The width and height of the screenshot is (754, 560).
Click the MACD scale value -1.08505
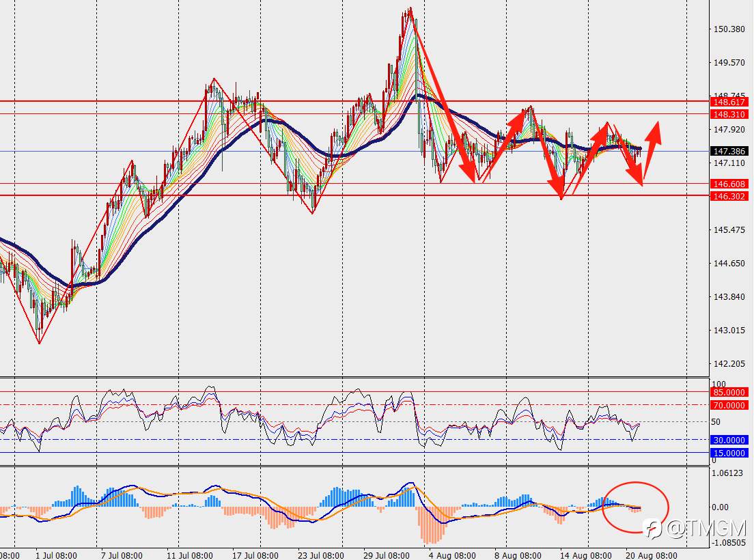pos(727,543)
